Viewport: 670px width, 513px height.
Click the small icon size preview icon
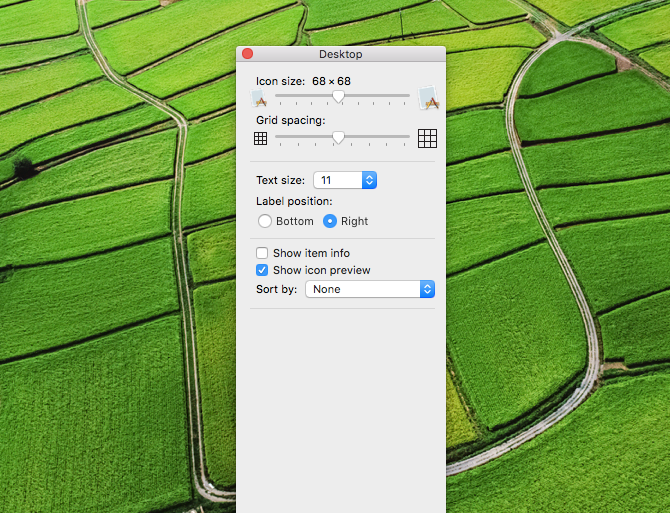(259, 98)
